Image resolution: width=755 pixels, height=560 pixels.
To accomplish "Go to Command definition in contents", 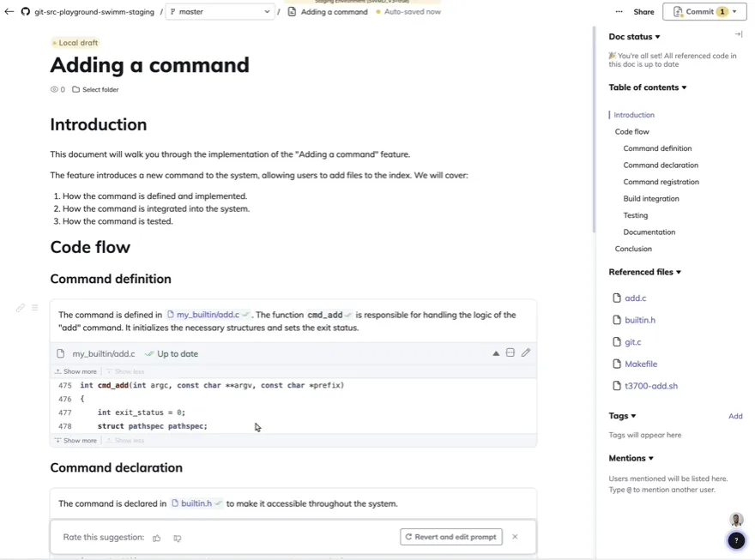I will (x=657, y=148).
